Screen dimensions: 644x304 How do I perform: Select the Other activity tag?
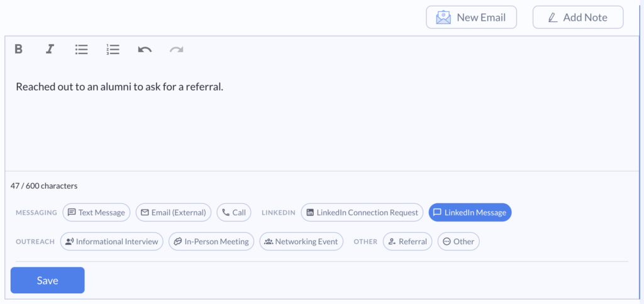point(458,241)
